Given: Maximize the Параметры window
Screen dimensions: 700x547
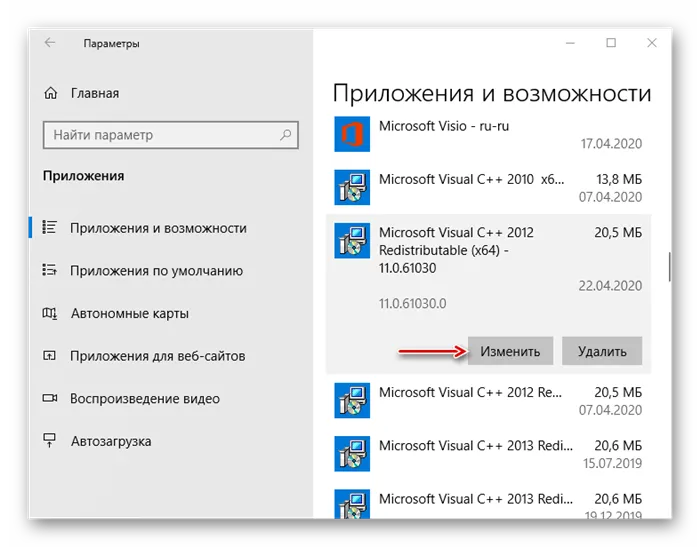Looking at the screenshot, I should coord(611,43).
